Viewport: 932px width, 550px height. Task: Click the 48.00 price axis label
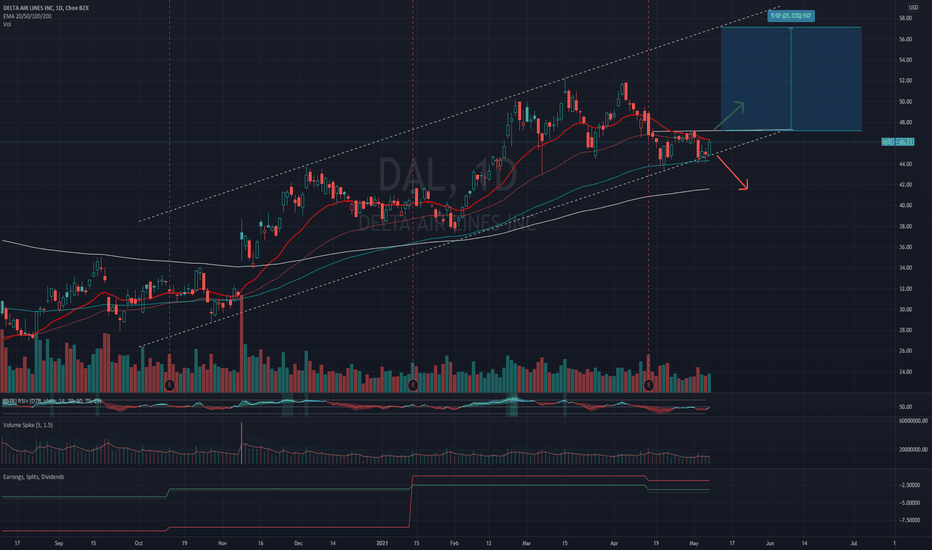tap(905, 122)
